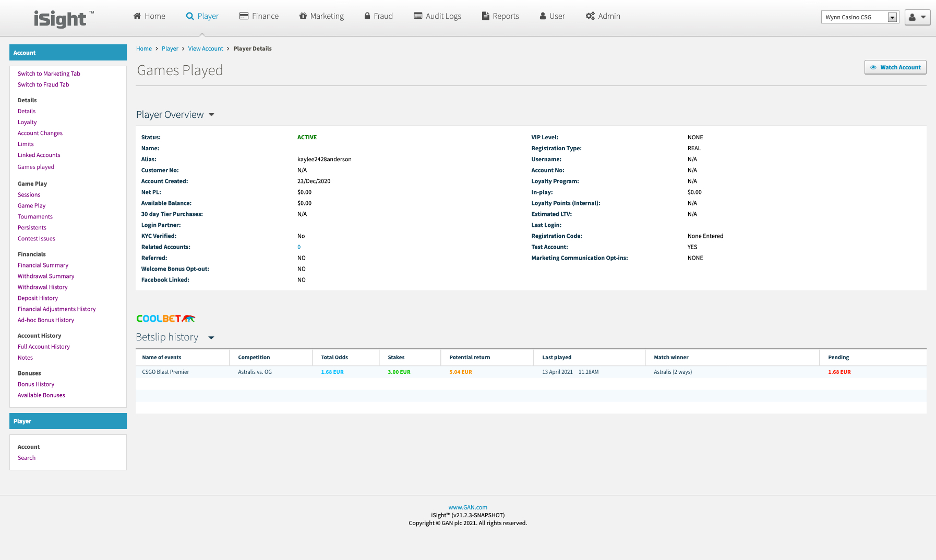The image size is (936, 560).
Task: Click the Marketing gift icon
Action: click(x=303, y=16)
